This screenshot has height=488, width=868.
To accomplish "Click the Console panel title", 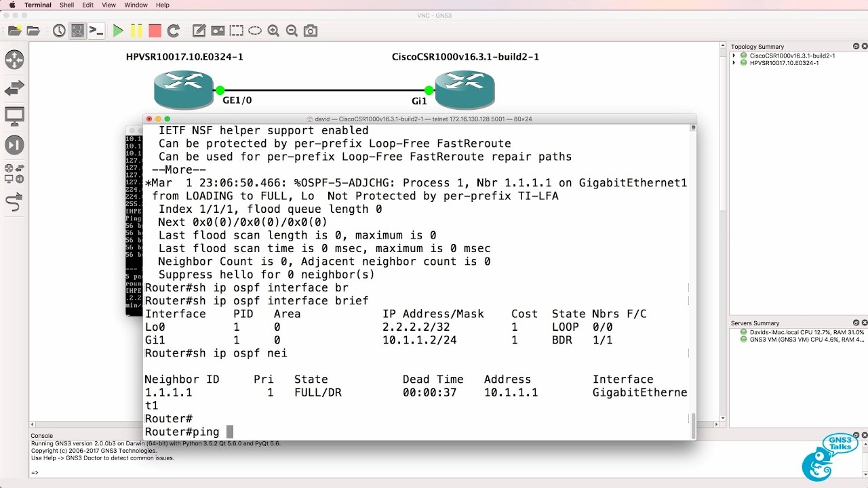I will click(x=41, y=436).
